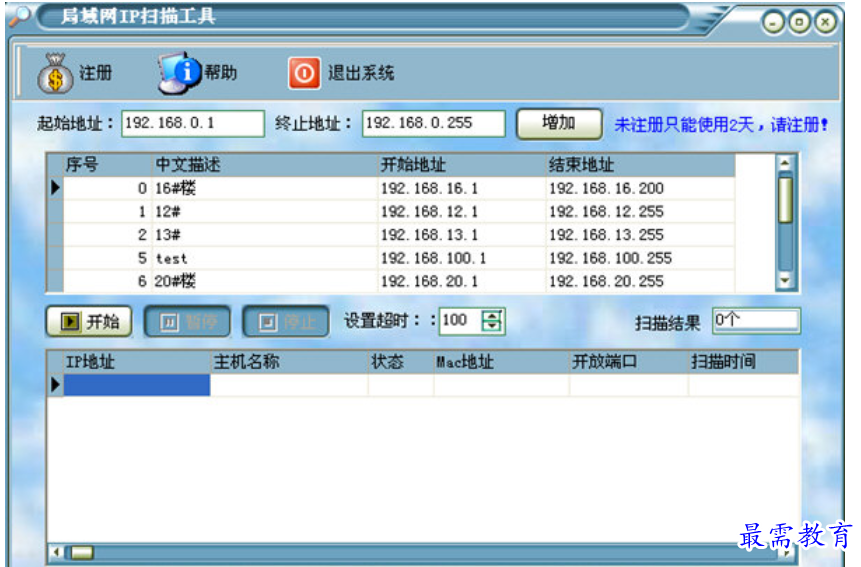Click end address 192.168.16.200 cell

pos(640,188)
